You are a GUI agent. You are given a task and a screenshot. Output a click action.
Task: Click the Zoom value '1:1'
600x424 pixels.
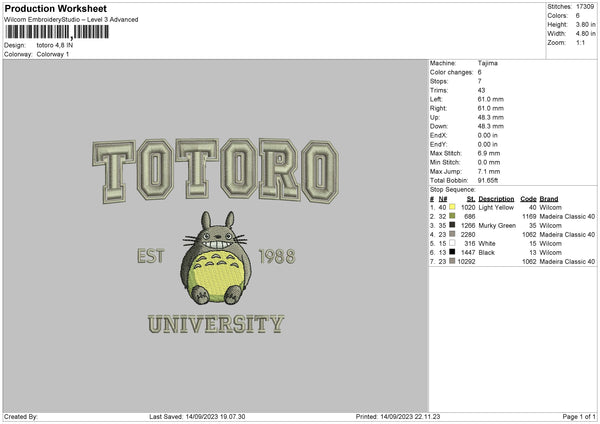tap(580, 42)
